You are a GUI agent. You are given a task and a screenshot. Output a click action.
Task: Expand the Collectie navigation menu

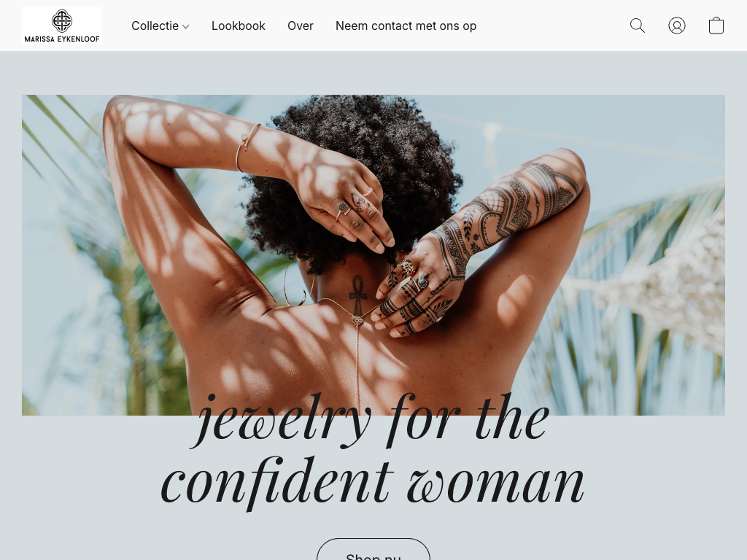click(x=160, y=26)
